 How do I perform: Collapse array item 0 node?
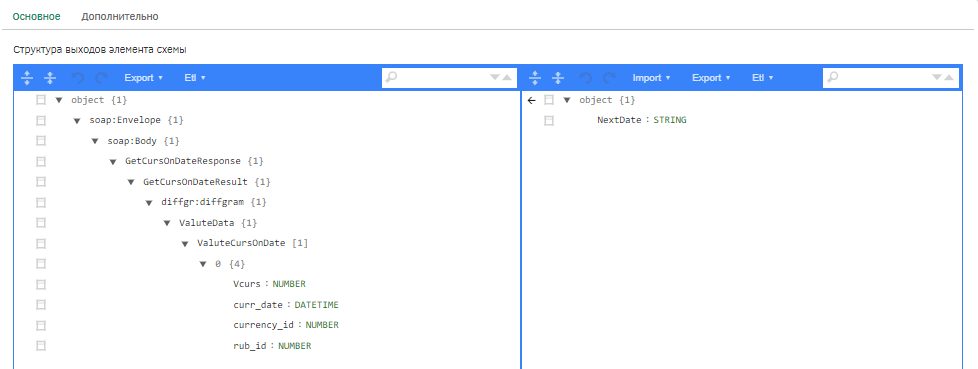point(203,264)
